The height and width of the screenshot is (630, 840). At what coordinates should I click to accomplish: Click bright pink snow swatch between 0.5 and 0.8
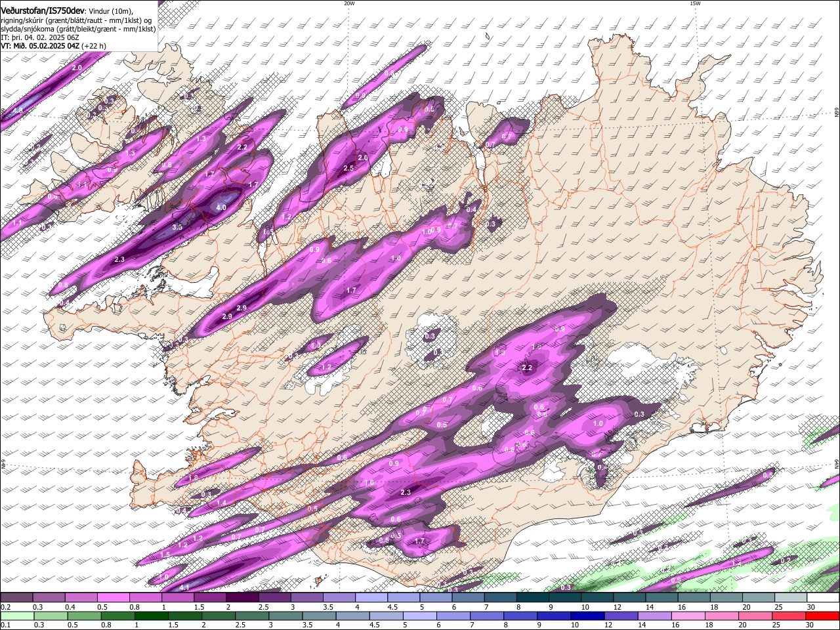point(113,598)
